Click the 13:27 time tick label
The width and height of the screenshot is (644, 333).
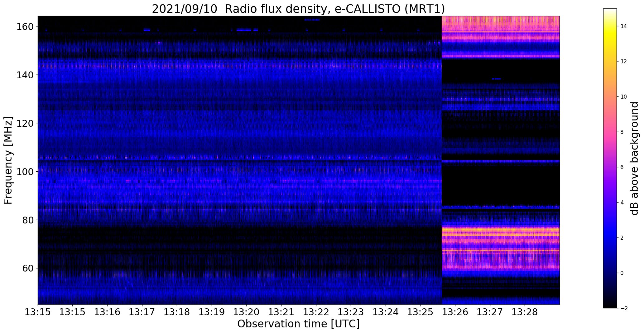click(x=490, y=312)
